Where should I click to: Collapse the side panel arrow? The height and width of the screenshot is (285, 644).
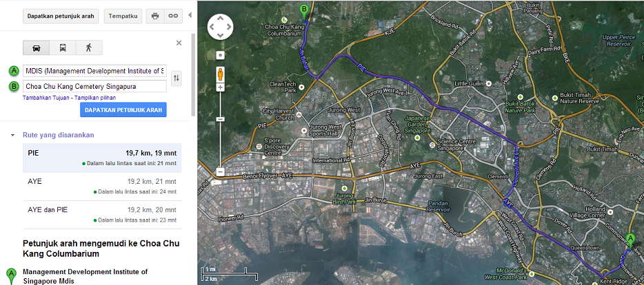[x=190, y=16]
